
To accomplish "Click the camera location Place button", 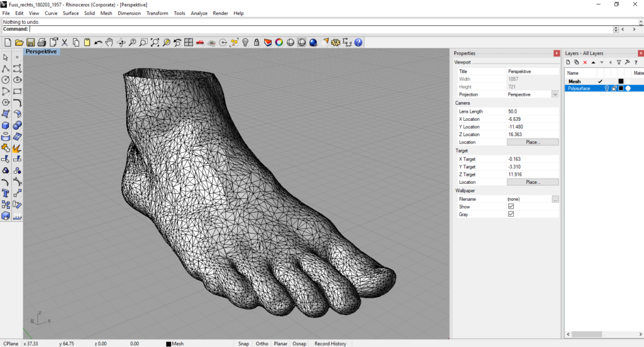I will [x=533, y=142].
